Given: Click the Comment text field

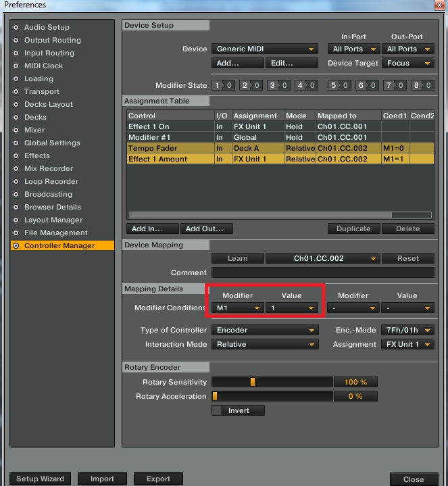Looking at the screenshot, I should click(x=323, y=273).
